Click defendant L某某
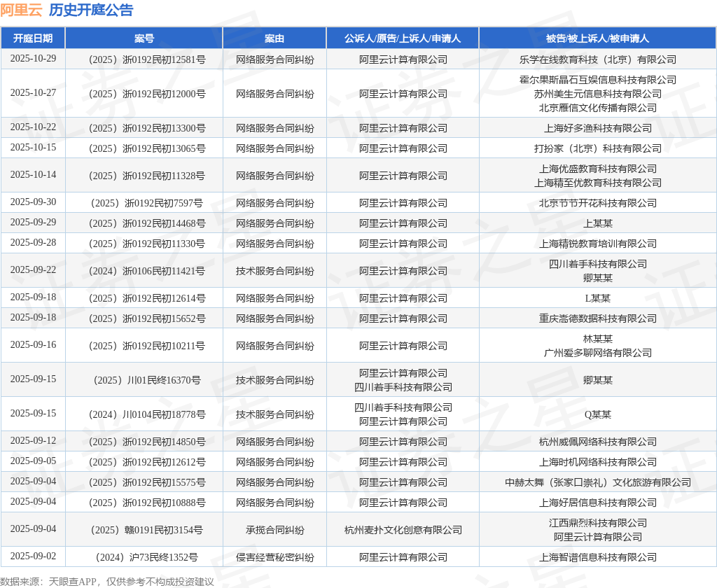The width and height of the screenshot is (717, 588). (x=598, y=298)
